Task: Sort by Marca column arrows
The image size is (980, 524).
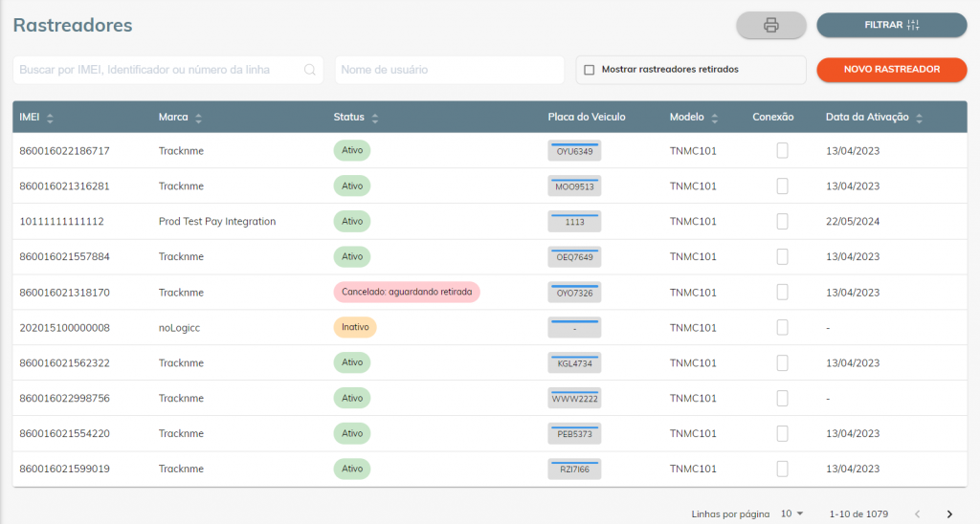Action: click(x=198, y=118)
